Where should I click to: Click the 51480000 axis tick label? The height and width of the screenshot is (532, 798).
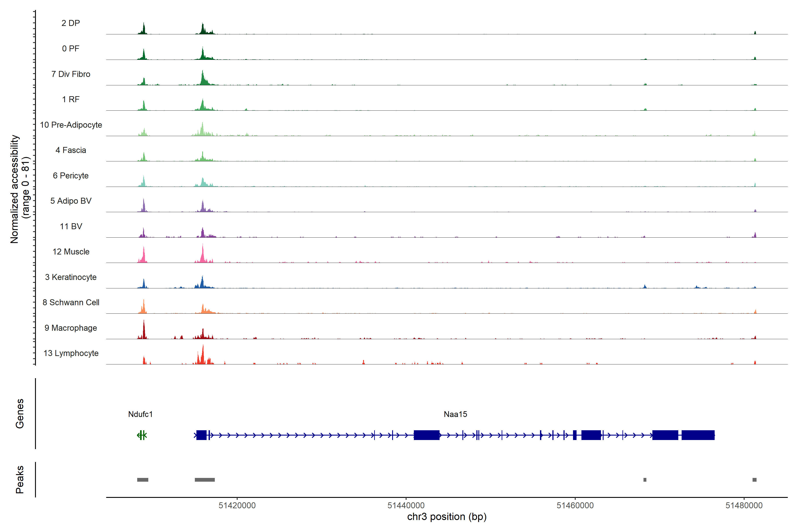tap(744, 506)
